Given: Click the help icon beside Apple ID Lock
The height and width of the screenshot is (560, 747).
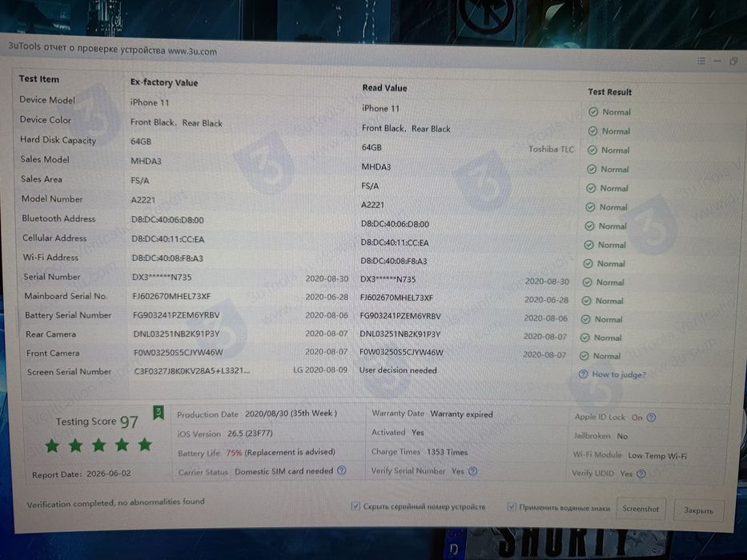Looking at the screenshot, I should (651, 418).
